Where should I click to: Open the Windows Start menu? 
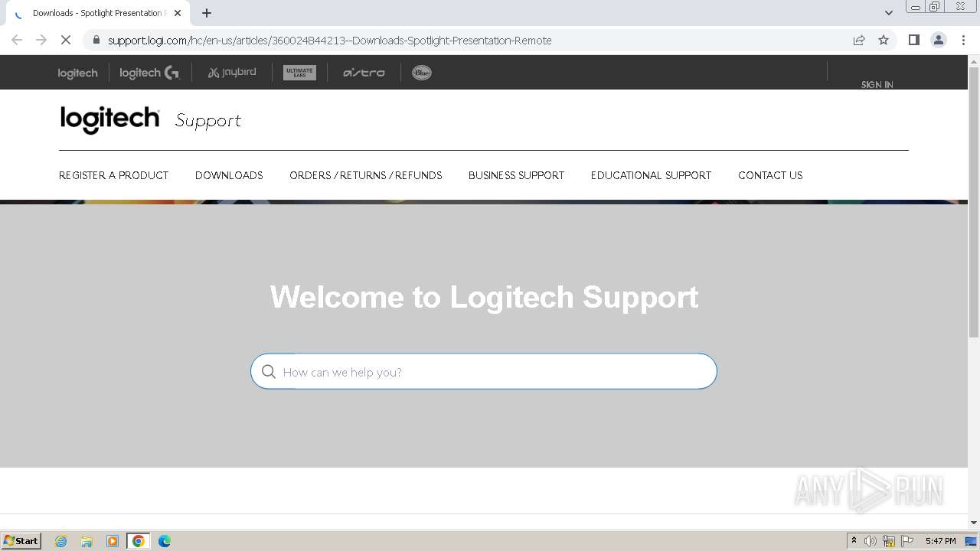click(21, 540)
